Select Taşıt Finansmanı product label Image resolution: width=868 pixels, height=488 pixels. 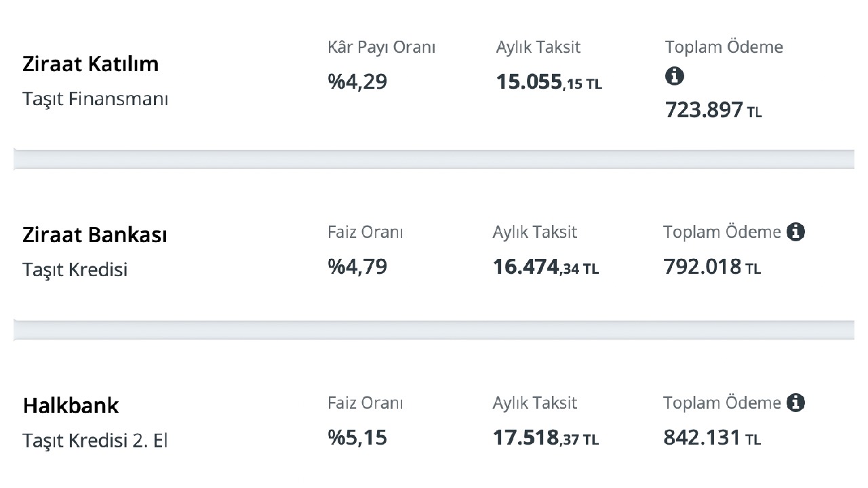coord(95,99)
